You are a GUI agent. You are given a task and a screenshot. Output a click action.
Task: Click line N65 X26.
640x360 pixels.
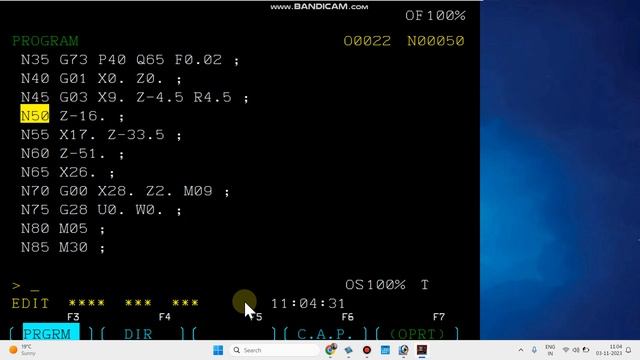click(x=67, y=173)
